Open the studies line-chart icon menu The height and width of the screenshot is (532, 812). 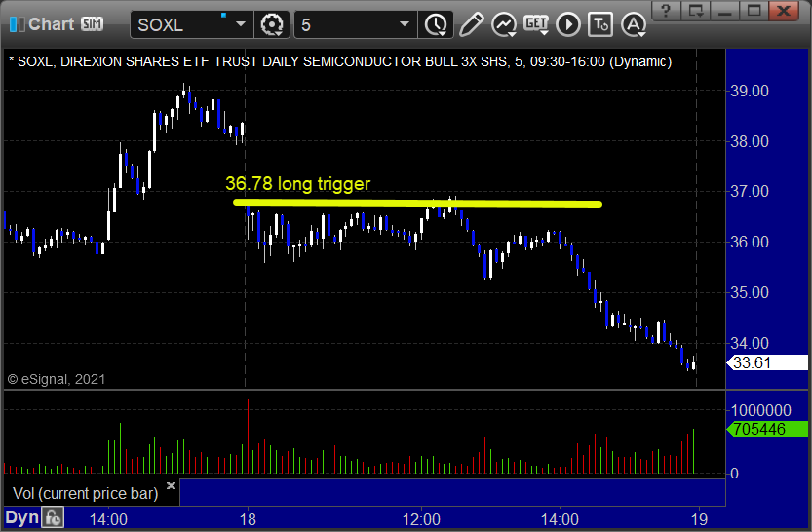pyautogui.click(x=504, y=24)
